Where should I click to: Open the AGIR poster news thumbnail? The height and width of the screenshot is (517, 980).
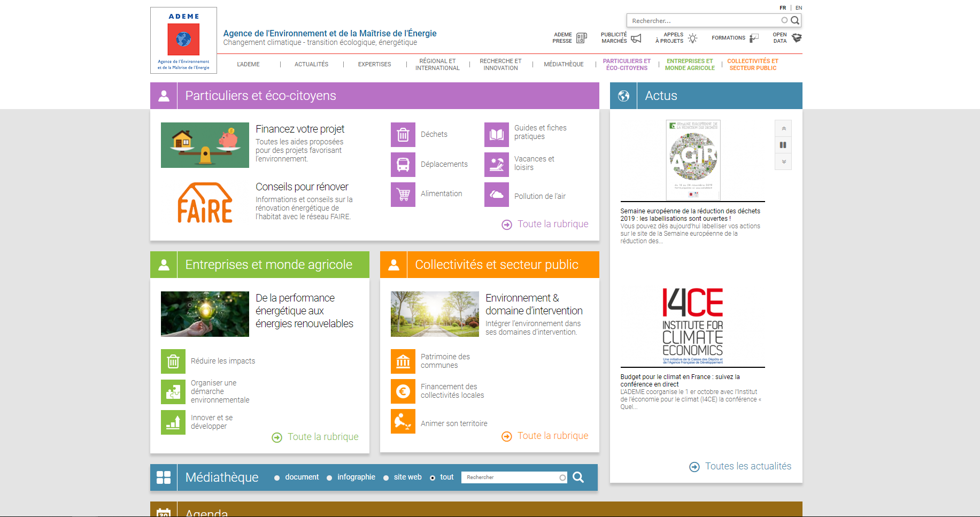693,160
